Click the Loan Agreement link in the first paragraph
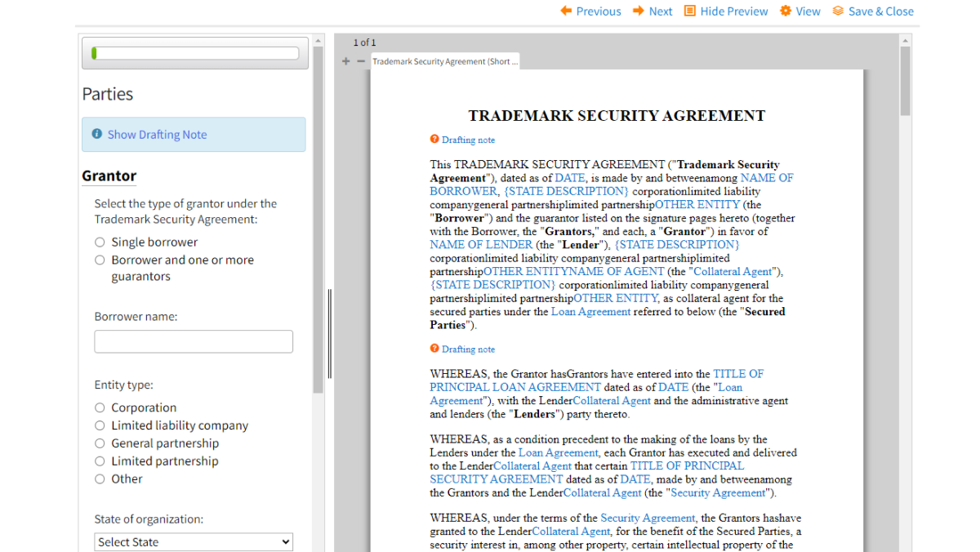Image resolution: width=980 pixels, height=552 pixels. 590,311
